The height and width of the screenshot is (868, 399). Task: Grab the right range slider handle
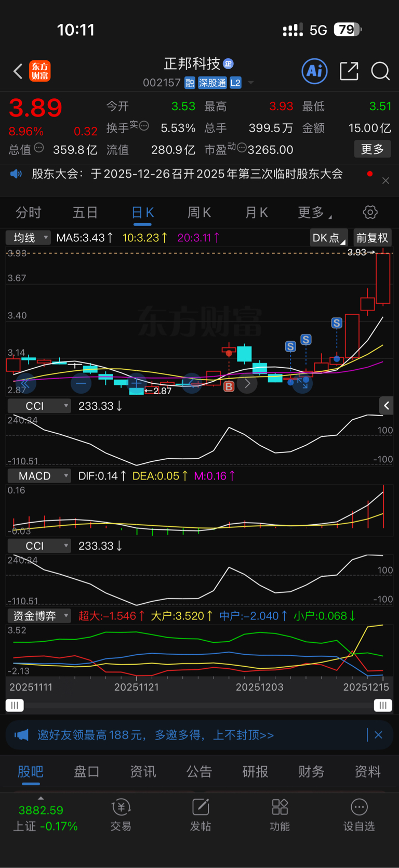[383, 705]
